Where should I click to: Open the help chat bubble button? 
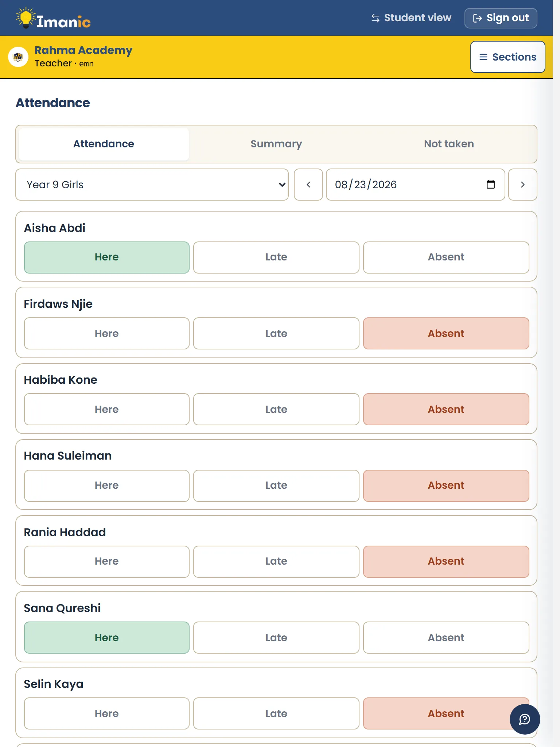pyautogui.click(x=525, y=719)
